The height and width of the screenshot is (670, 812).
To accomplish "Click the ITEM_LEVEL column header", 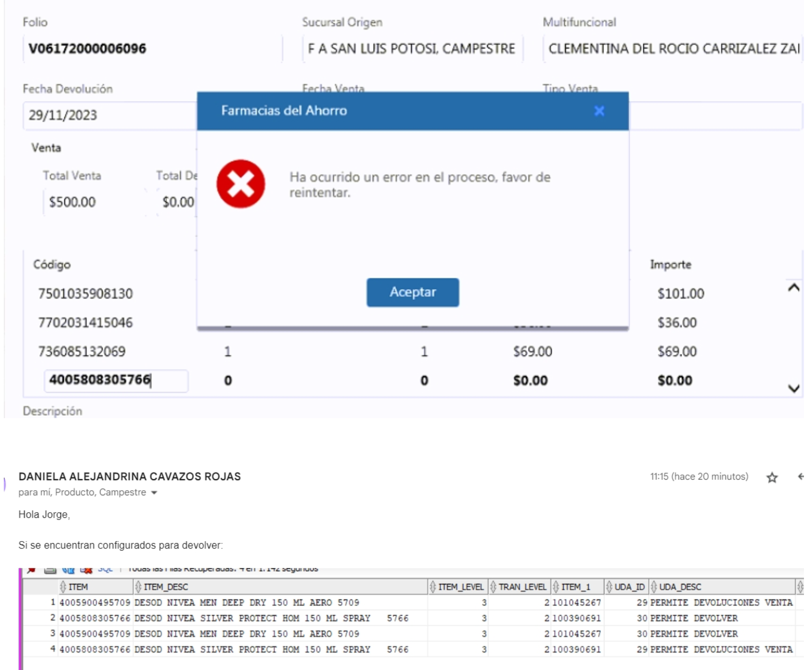I will (x=460, y=587).
